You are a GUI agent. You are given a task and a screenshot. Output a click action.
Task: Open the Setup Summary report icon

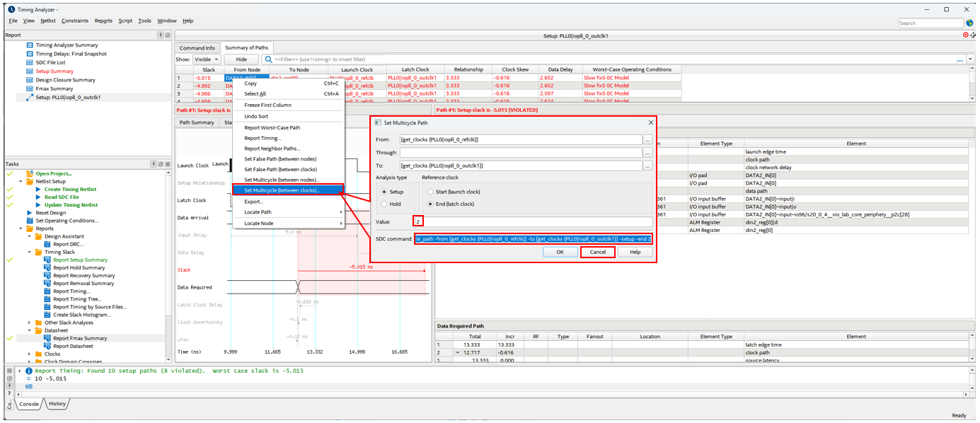click(30, 71)
